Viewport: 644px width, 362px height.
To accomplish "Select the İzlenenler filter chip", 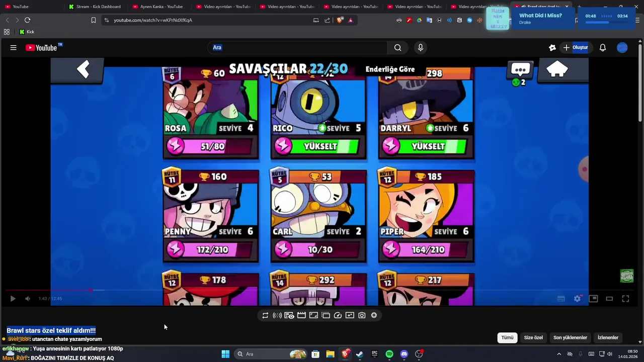I will tap(608, 337).
